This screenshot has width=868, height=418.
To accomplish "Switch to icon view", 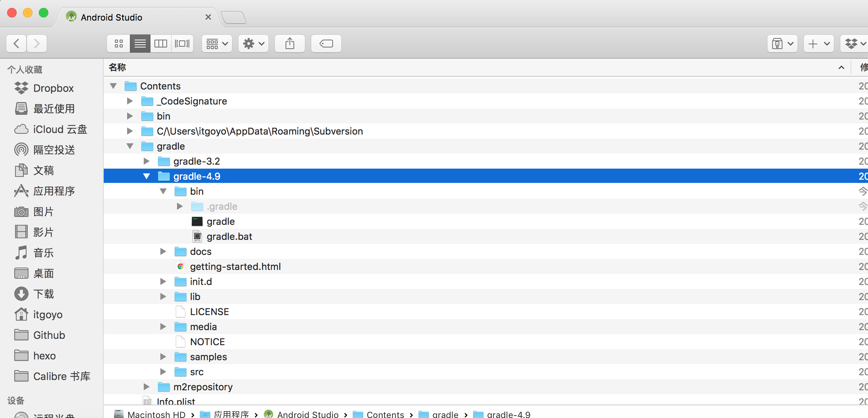I will click(x=119, y=44).
